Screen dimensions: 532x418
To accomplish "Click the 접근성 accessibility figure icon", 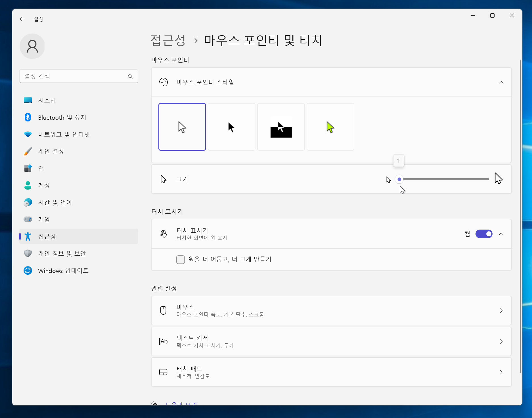I will tap(28, 236).
